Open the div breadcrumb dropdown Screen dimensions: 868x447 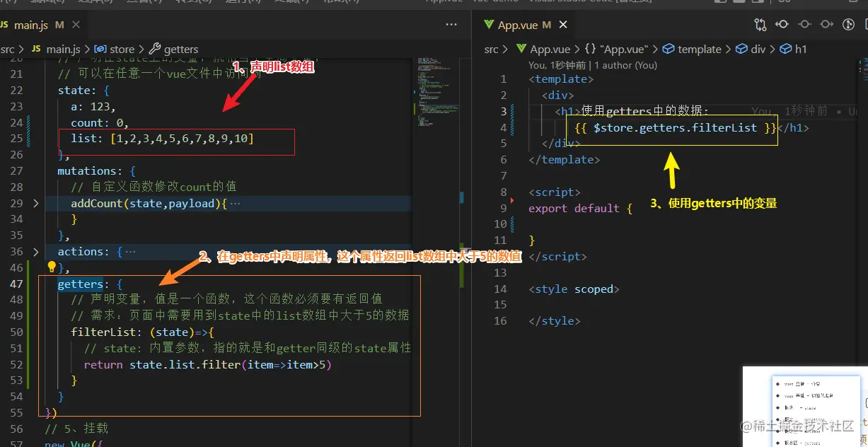tap(751, 49)
